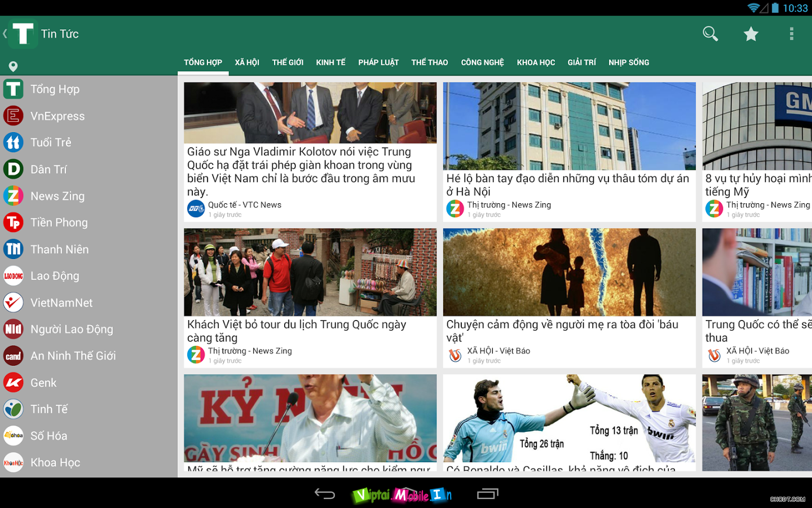Open the three-dot overflow menu

(792, 34)
